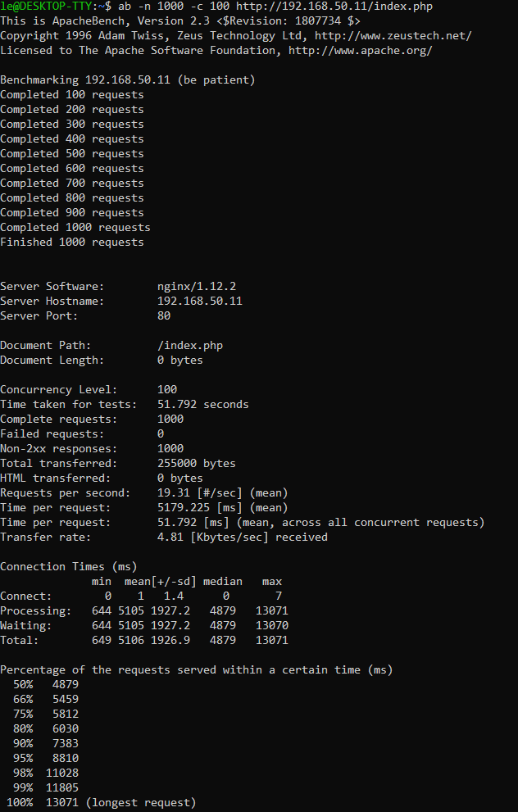This screenshot has height=812, width=518.
Task: Click the Completed 500 requests line
Action: pyautogui.click(x=72, y=154)
